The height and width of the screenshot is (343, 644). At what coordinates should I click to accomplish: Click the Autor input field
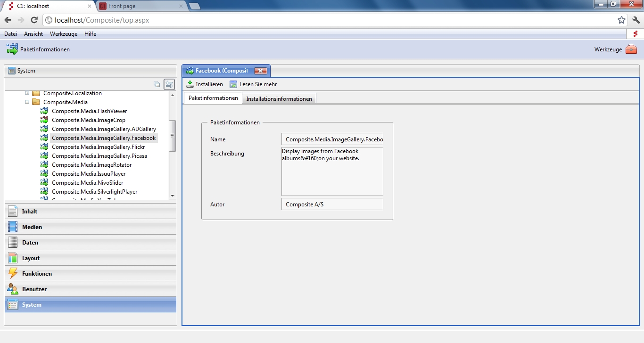pyautogui.click(x=332, y=204)
